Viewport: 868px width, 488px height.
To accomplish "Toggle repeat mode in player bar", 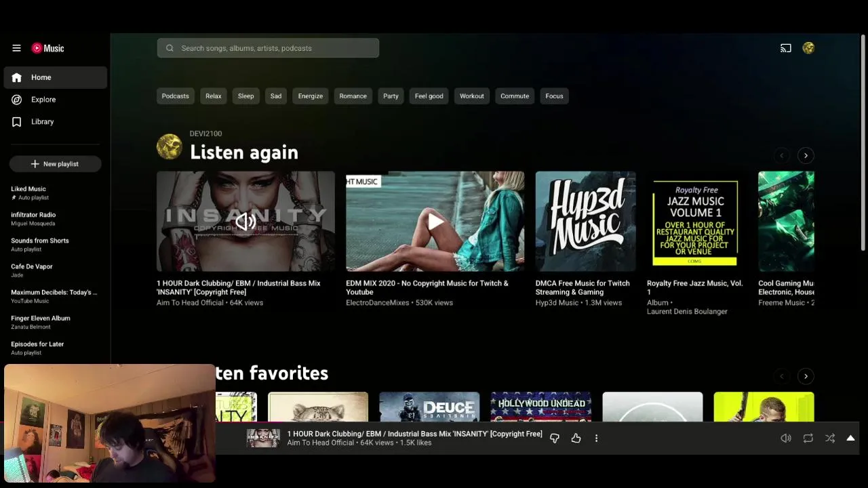I will click(x=808, y=439).
